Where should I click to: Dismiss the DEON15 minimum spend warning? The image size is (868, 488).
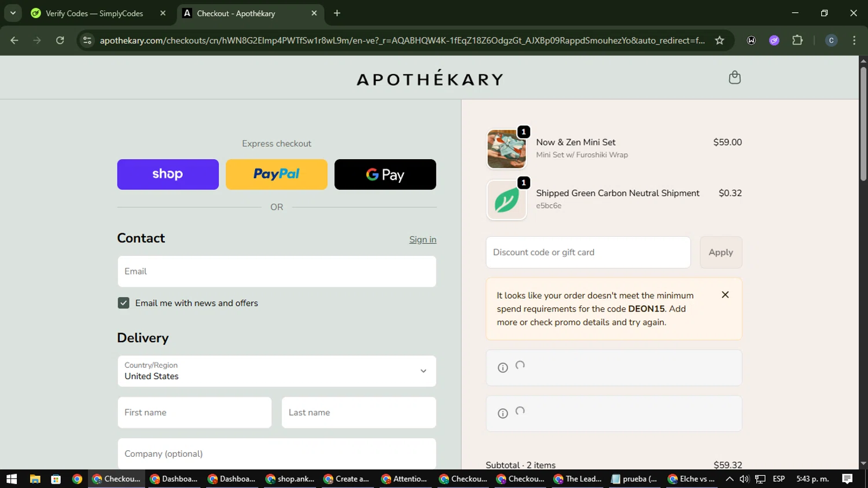725,295
